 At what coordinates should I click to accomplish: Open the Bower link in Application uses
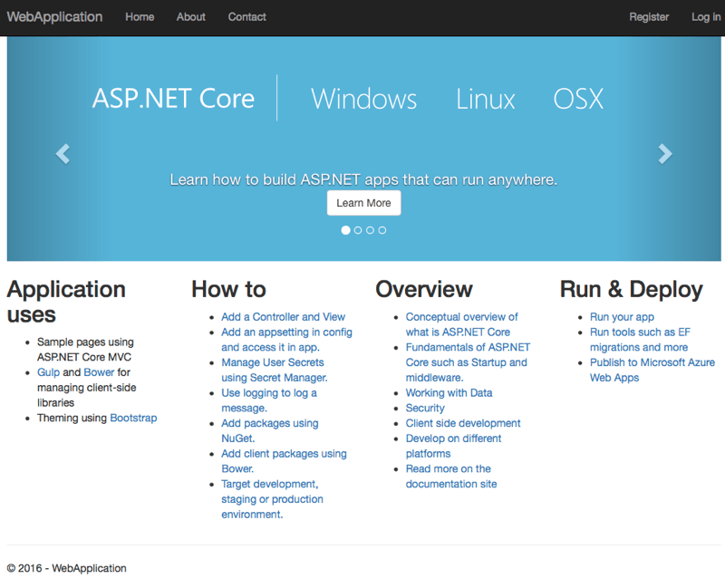click(99, 372)
